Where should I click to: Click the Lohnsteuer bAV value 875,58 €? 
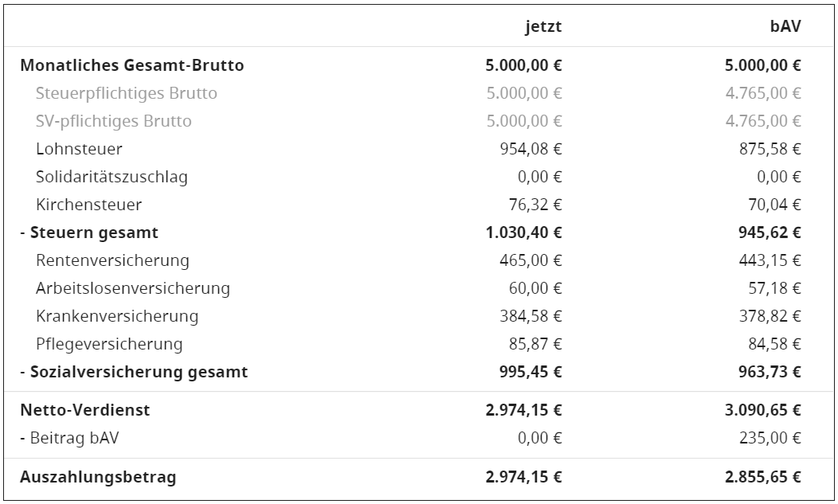click(x=774, y=149)
